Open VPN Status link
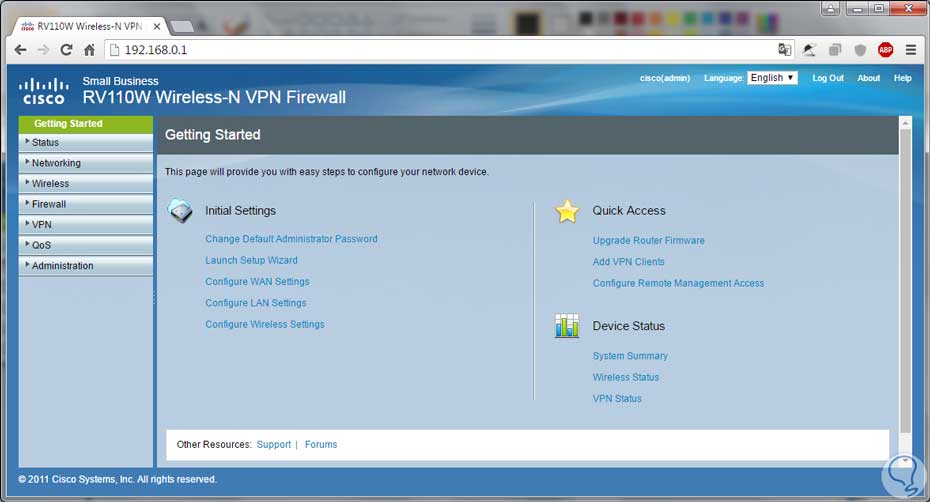Image resolution: width=930 pixels, height=502 pixels. pos(617,398)
